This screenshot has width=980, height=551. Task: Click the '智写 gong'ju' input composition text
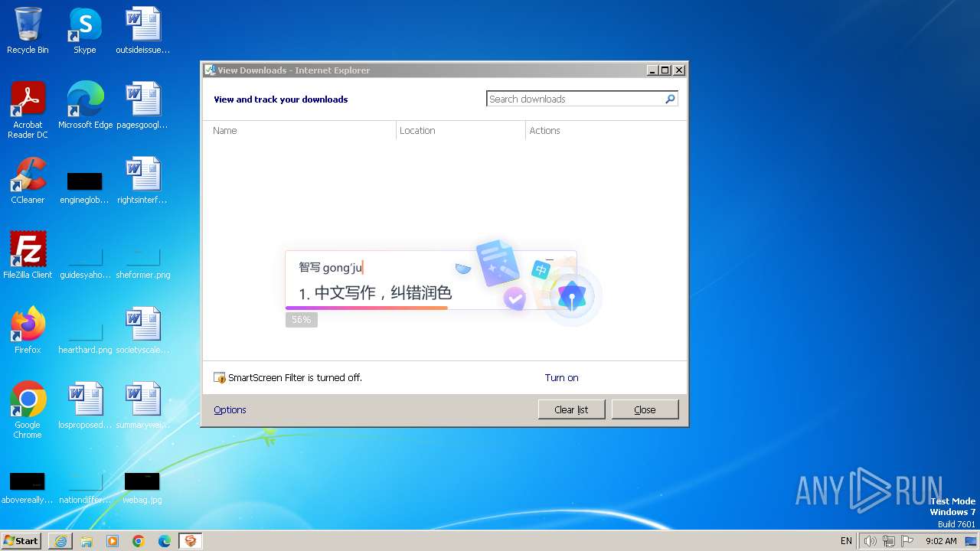(x=330, y=267)
